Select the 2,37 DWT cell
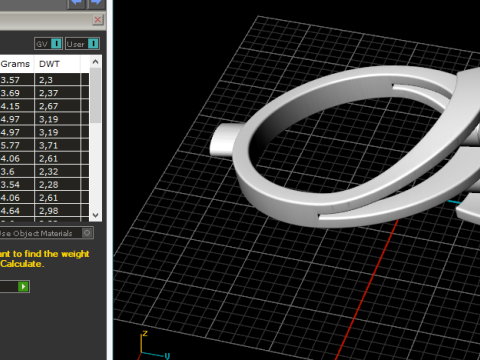The image size is (480, 360). click(57, 93)
